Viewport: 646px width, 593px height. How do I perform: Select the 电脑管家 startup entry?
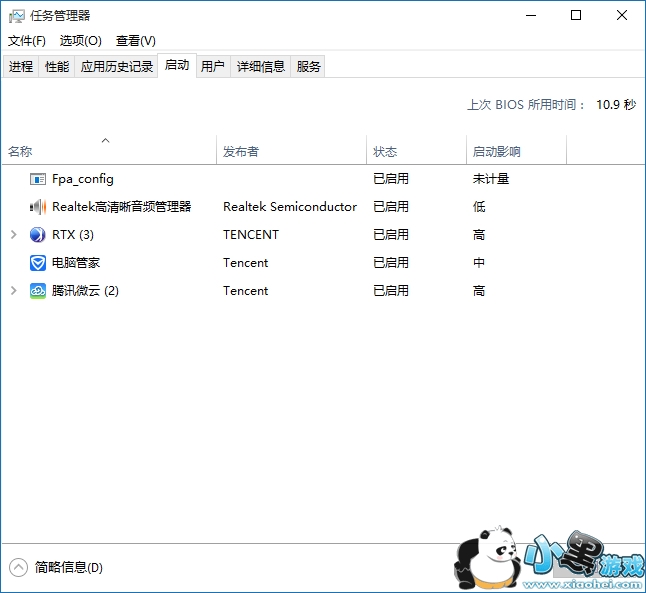click(x=76, y=263)
